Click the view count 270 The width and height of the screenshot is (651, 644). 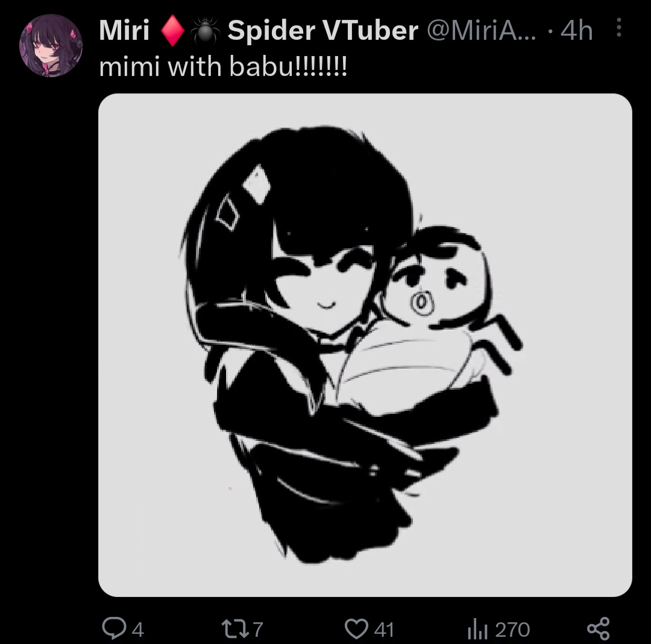click(512, 630)
